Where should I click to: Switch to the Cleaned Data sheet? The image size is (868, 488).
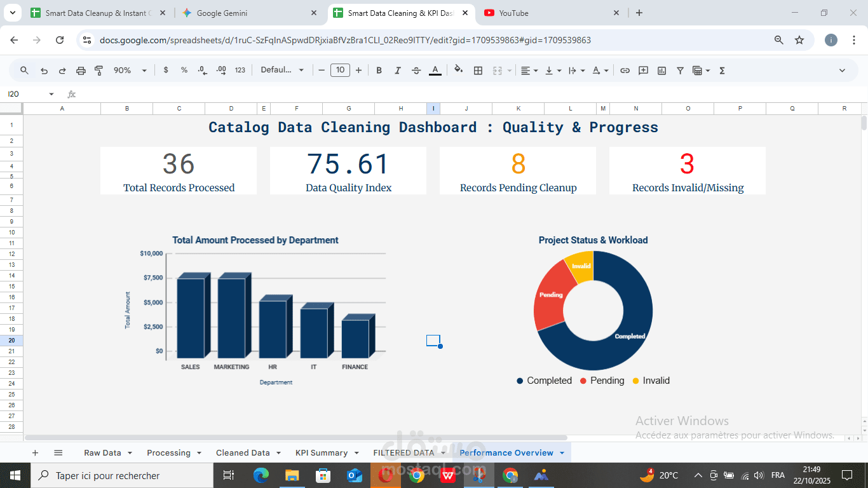[243, 453]
